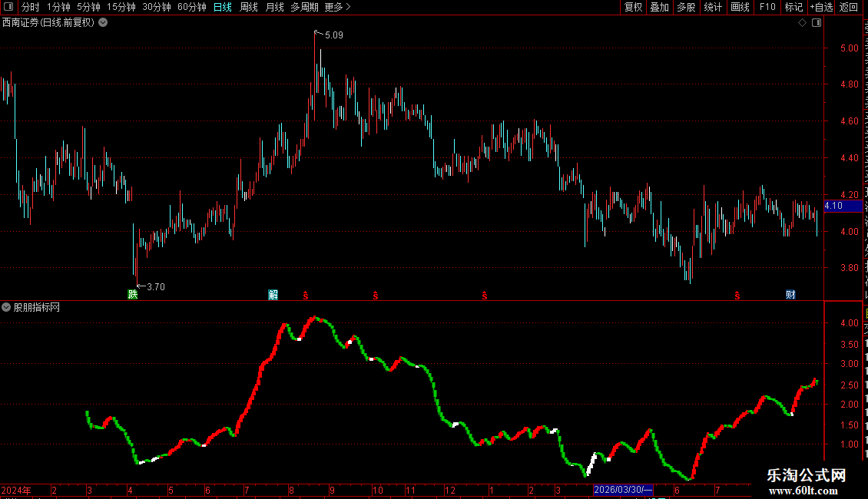Viewport: 868px width, 499px height.
Task: Click the diamond icon at chart top-right
Action: (802, 23)
